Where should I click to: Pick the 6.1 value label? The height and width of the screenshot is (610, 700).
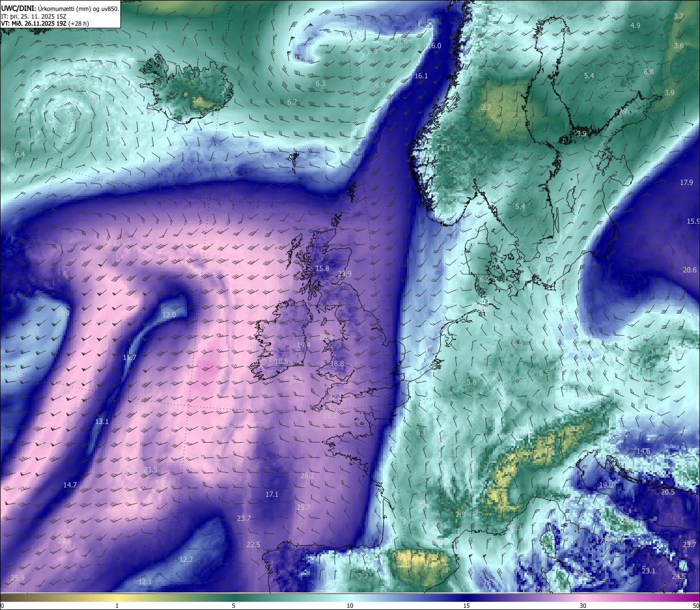pyautogui.click(x=421, y=433)
